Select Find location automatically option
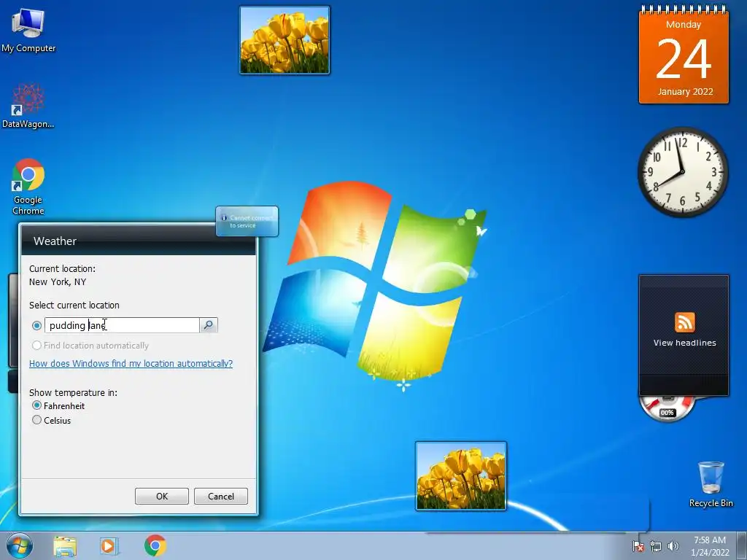This screenshot has width=747, height=560. tap(90, 345)
